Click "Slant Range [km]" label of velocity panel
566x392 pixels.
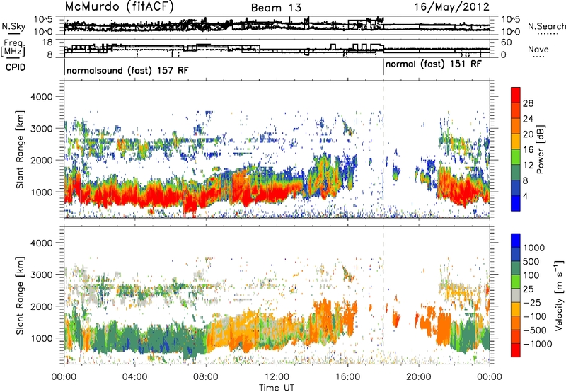20,295
